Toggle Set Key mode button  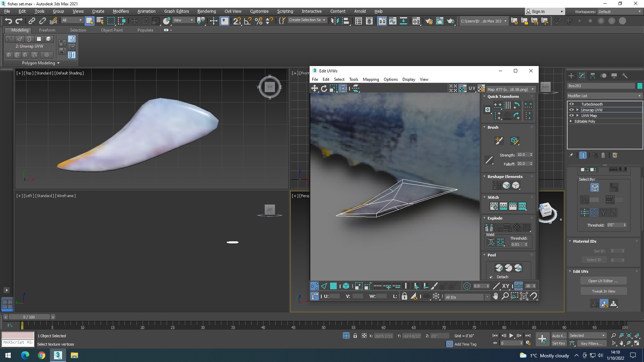pyautogui.click(x=558, y=343)
